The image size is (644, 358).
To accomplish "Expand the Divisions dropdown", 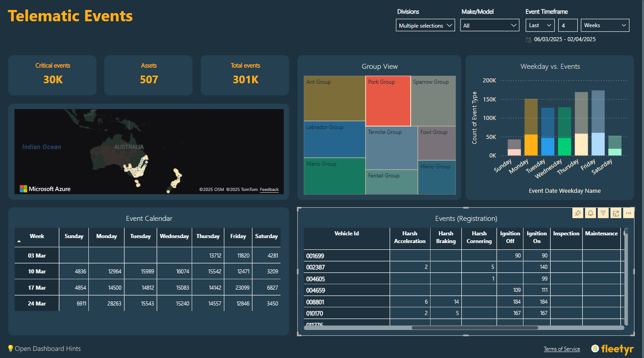I will pos(425,25).
